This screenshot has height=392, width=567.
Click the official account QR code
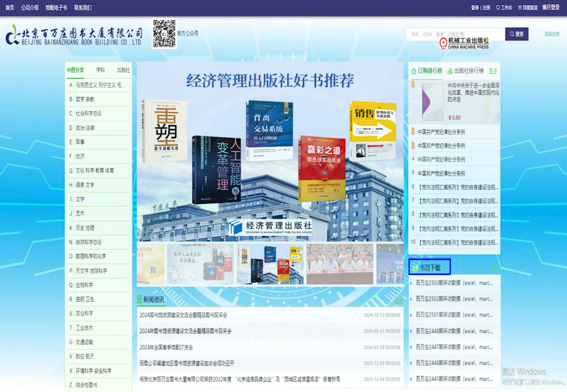[x=164, y=33]
